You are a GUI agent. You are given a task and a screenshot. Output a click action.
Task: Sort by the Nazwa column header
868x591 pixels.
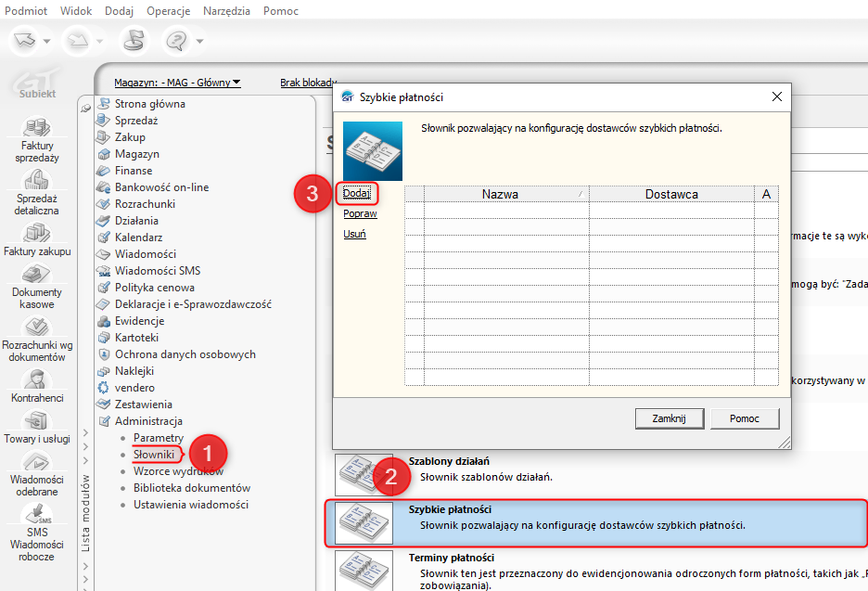click(506, 194)
